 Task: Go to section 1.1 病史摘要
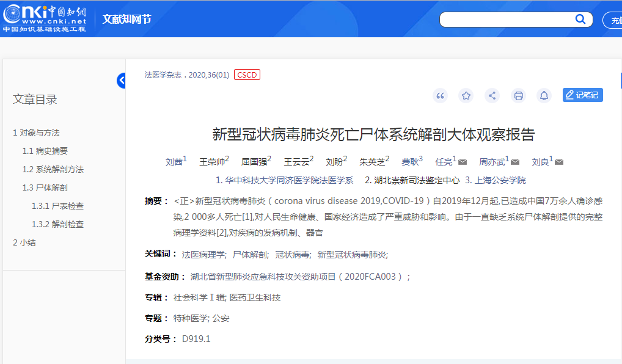pyautogui.click(x=45, y=151)
